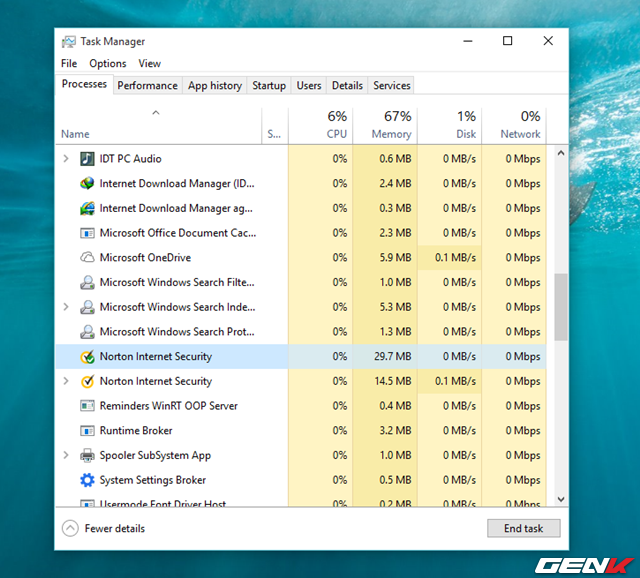This screenshot has height=578, width=640.
Task: Click the Microsoft Windows Search Prot... icon
Action: coord(87,332)
